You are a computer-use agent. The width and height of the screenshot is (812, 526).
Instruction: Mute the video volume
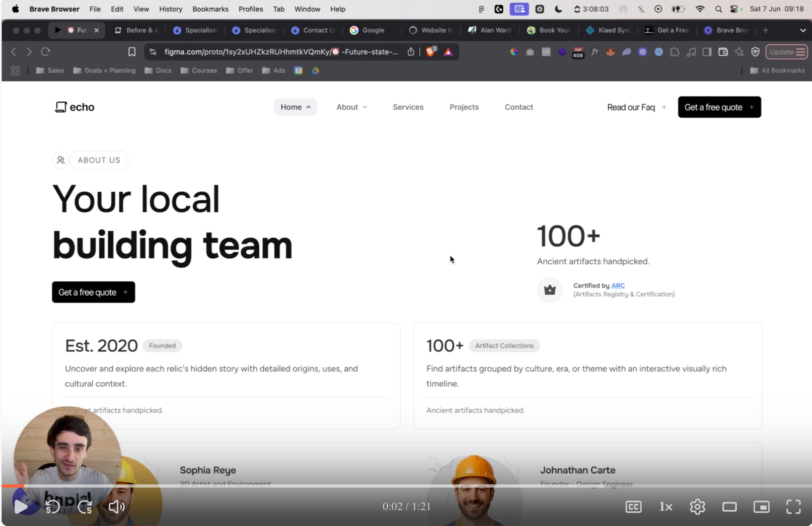click(x=117, y=507)
